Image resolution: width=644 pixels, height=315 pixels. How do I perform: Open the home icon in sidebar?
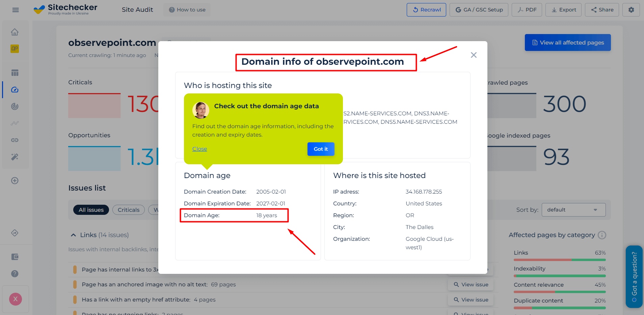click(15, 32)
